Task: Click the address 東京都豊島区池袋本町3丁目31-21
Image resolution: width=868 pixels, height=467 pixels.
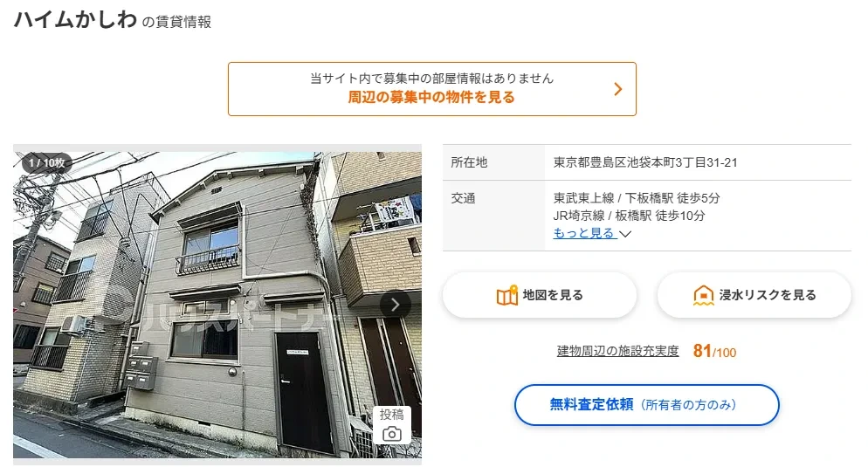Action: click(x=645, y=162)
